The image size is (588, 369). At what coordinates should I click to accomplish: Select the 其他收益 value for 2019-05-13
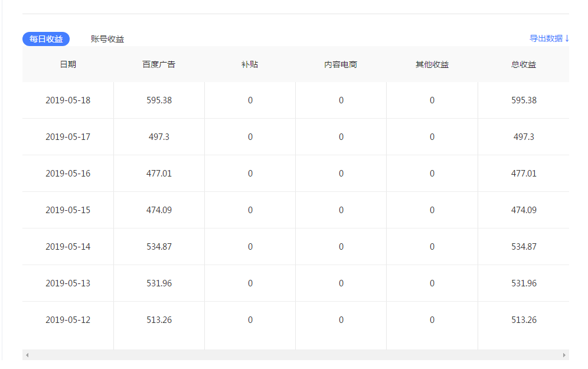point(432,283)
